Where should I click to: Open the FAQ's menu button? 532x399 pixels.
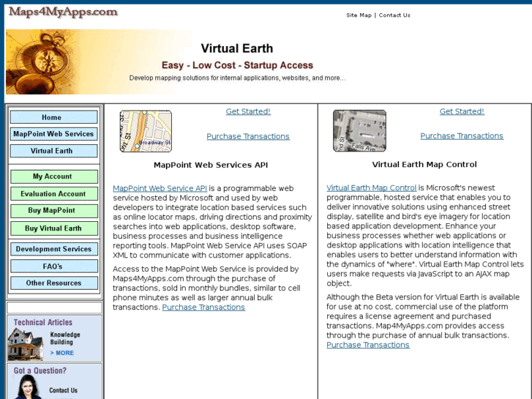[54, 266]
